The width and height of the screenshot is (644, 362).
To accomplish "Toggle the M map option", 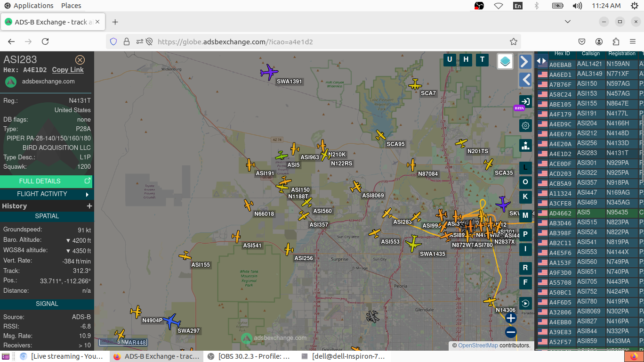I will tap(525, 215).
